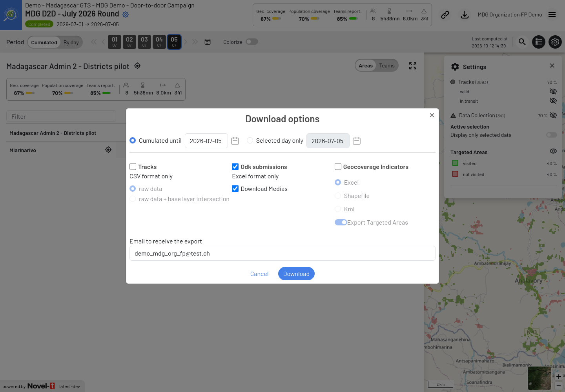Image resolution: width=565 pixels, height=392 pixels.
Task: Click the copy link icon in header
Action: point(445,15)
